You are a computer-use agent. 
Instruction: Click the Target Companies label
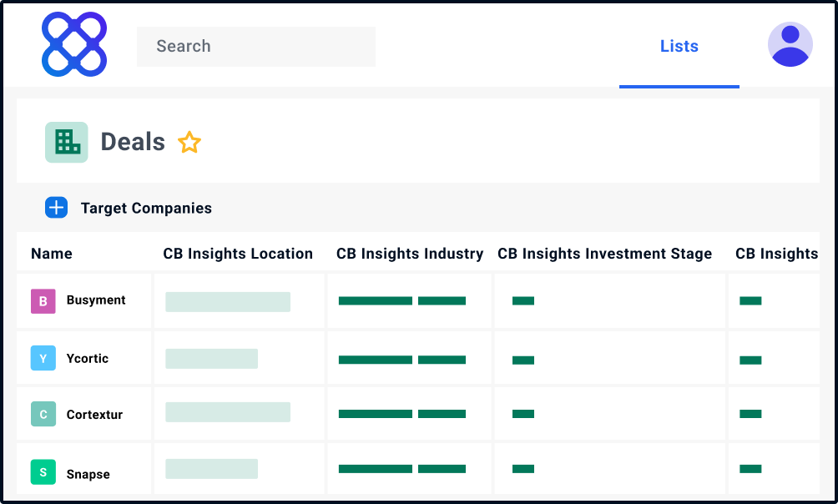pos(146,208)
